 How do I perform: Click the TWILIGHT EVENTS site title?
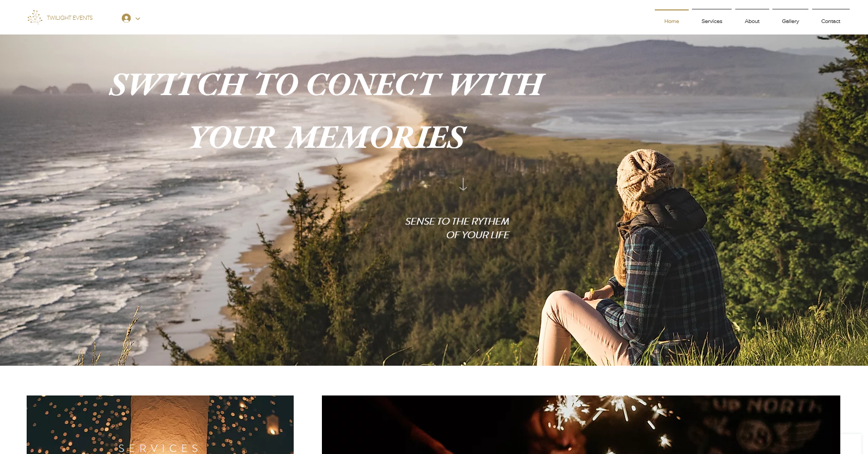70,18
